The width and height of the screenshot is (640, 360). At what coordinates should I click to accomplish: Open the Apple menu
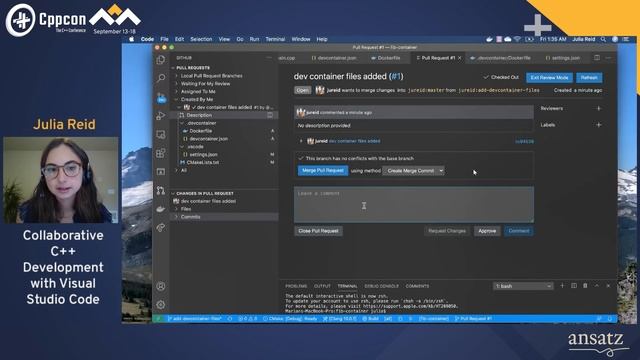131,39
